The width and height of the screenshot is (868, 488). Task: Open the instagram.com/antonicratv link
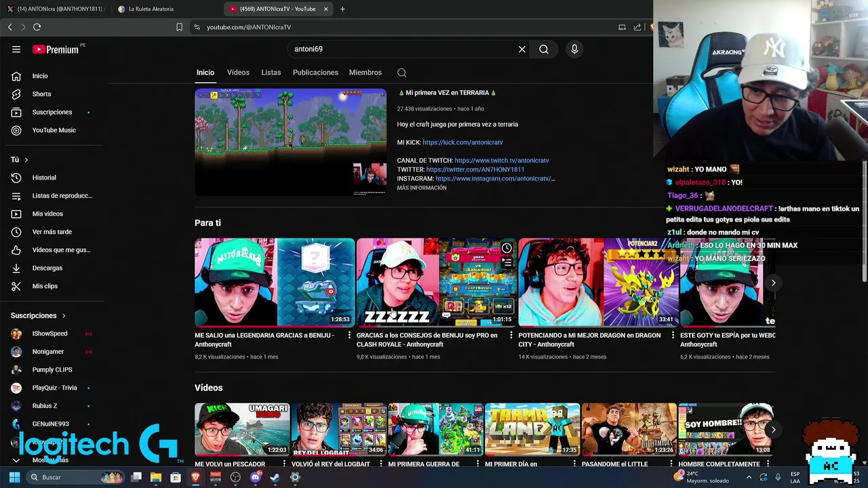495,178
